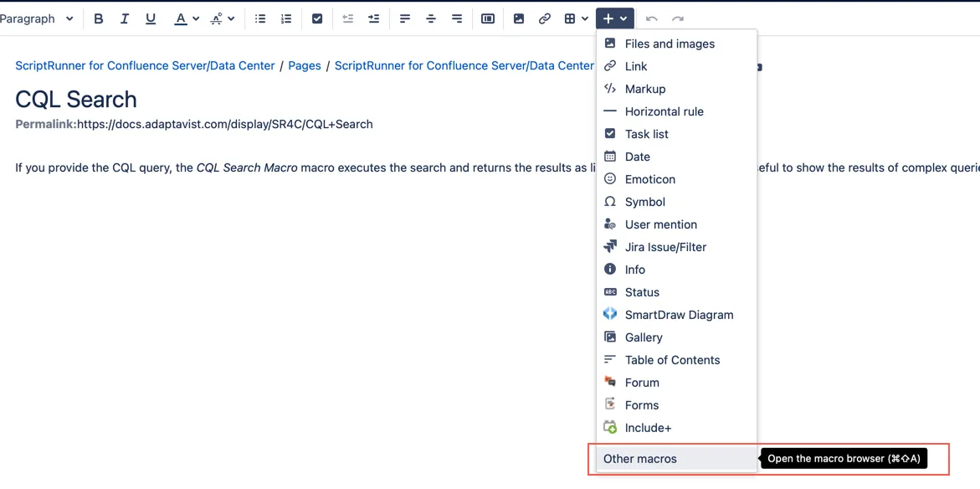This screenshot has width=980, height=489.
Task: Click toolbar insert link icon
Action: pos(544,18)
